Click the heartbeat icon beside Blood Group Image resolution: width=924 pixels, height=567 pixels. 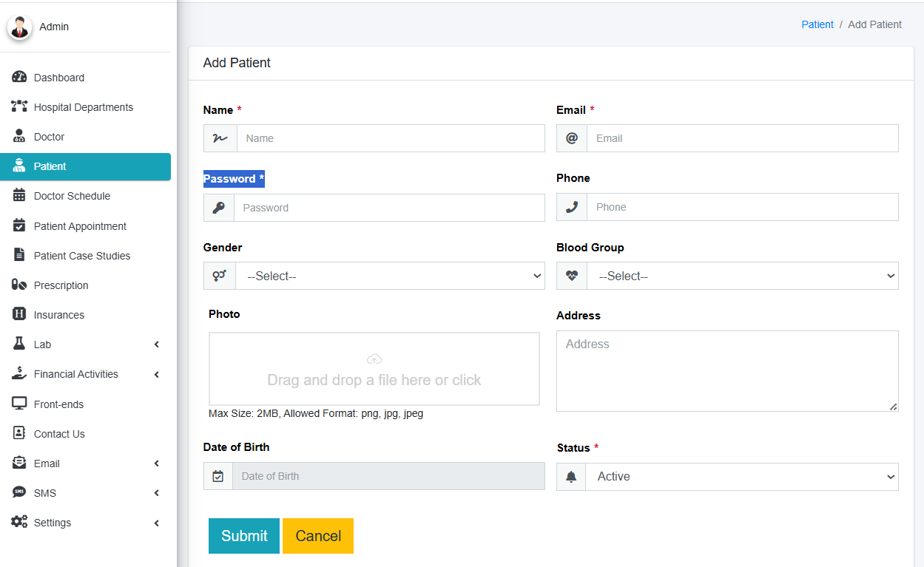tap(572, 276)
